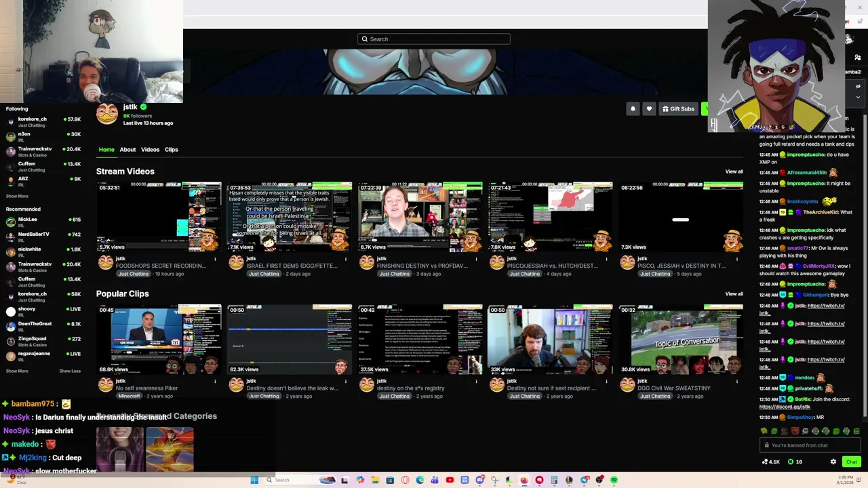Click the banned chat message input box
The width and height of the screenshot is (868, 488).
(810, 445)
